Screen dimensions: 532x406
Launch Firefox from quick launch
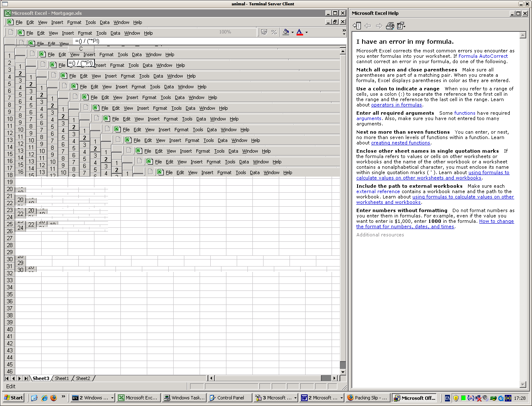coord(54,398)
